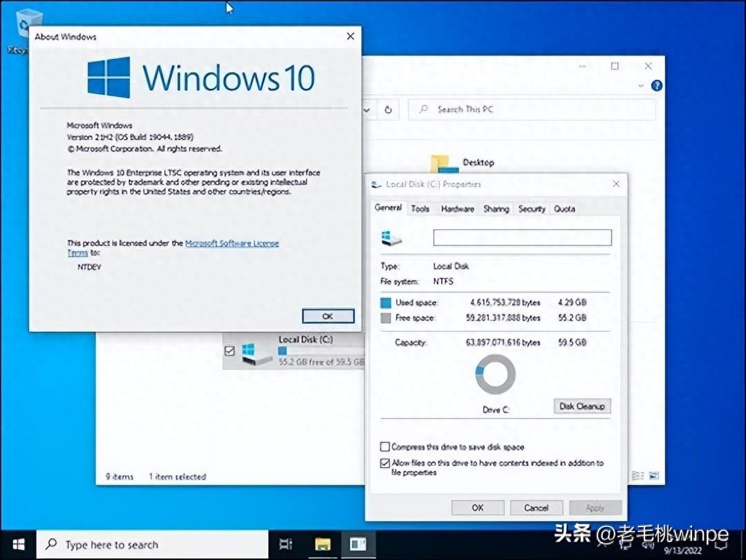Image resolution: width=746 pixels, height=560 pixels.
Task: Click the Start button on the taskbar
Action: (x=17, y=544)
